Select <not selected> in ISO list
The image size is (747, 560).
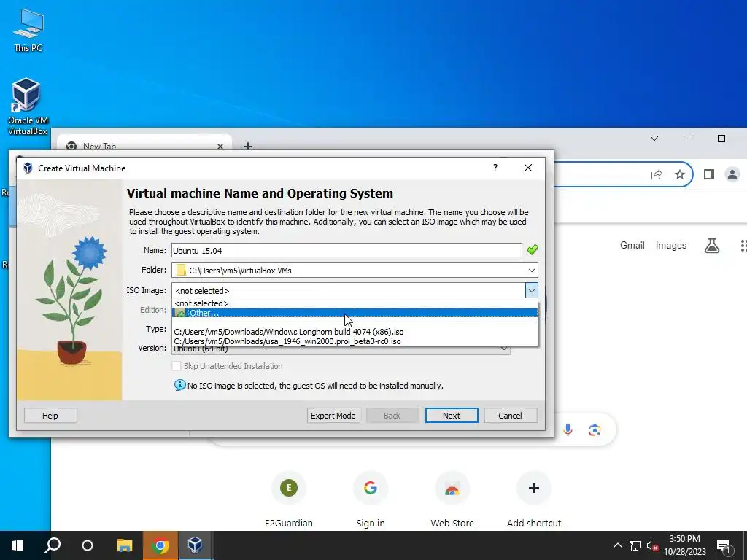click(x=355, y=303)
